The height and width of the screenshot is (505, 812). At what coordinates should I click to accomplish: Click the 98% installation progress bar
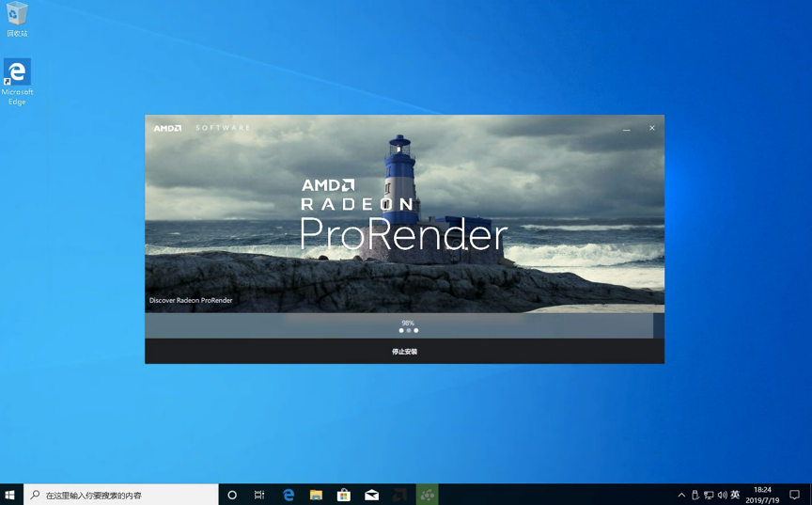click(x=404, y=325)
